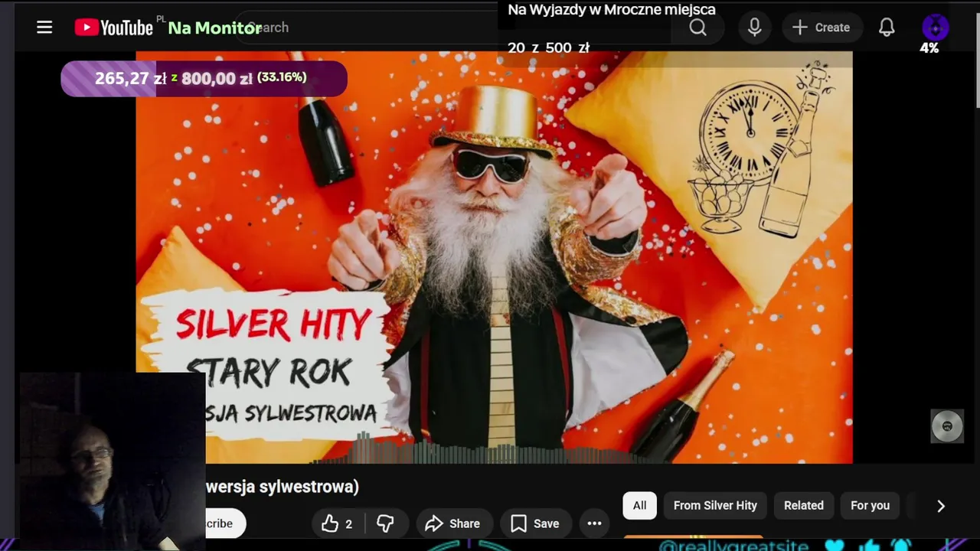Click the video player to pause

[494, 257]
